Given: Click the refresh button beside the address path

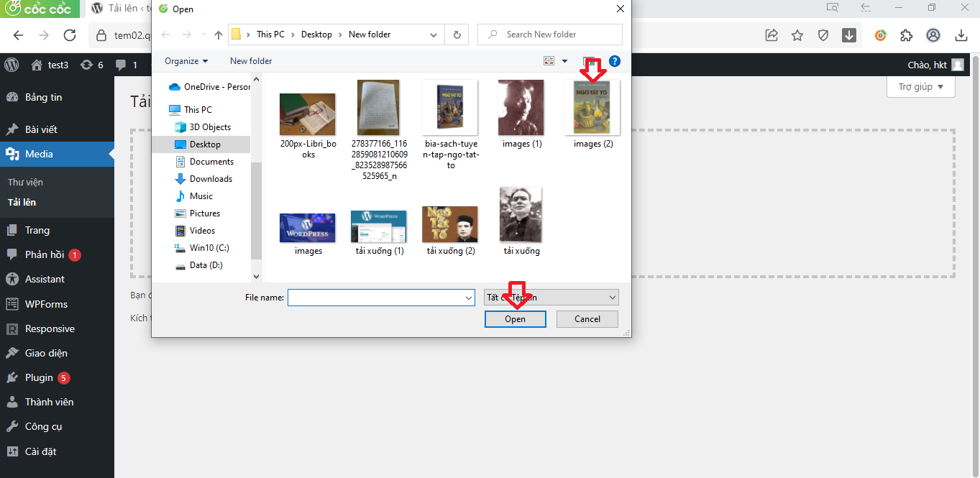Looking at the screenshot, I should (457, 35).
